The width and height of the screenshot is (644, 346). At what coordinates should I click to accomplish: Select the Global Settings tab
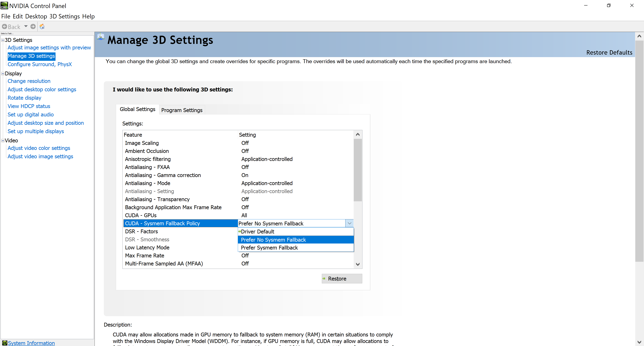(138, 109)
